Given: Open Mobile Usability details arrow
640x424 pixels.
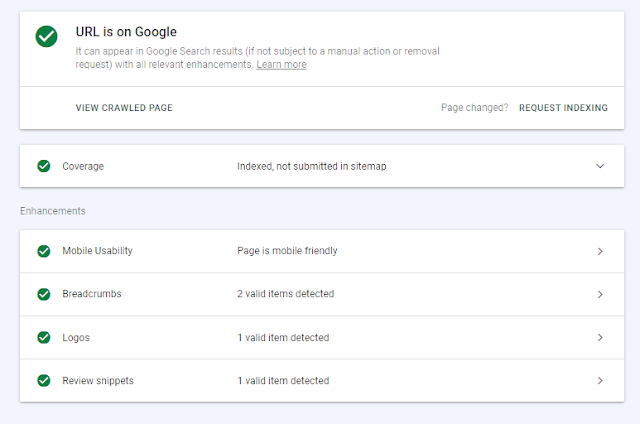Looking at the screenshot, I should pyautogui.click(x=600, y=251).
